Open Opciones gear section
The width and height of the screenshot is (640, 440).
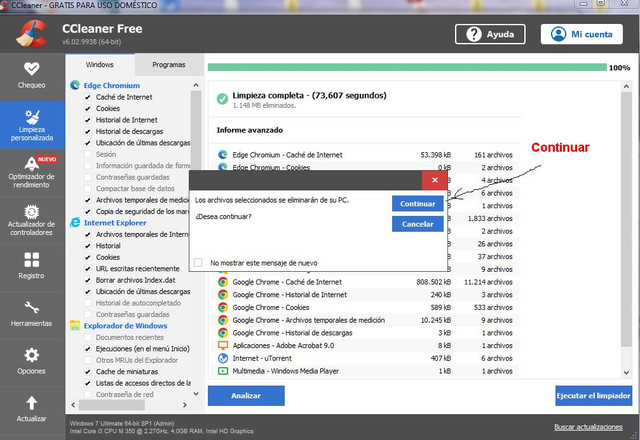[31, 361]
